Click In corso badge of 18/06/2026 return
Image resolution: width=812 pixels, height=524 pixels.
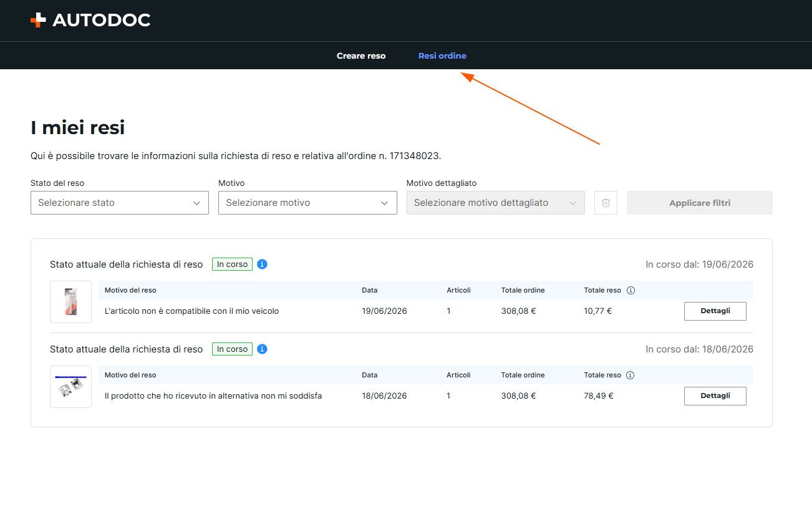pyautogui.click(x=232, y=349)
